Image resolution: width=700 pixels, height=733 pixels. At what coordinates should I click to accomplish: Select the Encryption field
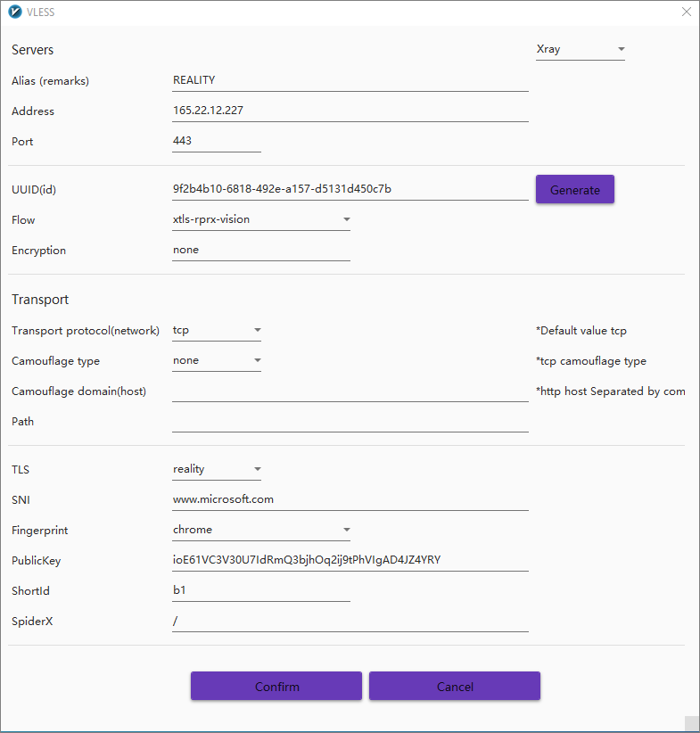[260, 251]
